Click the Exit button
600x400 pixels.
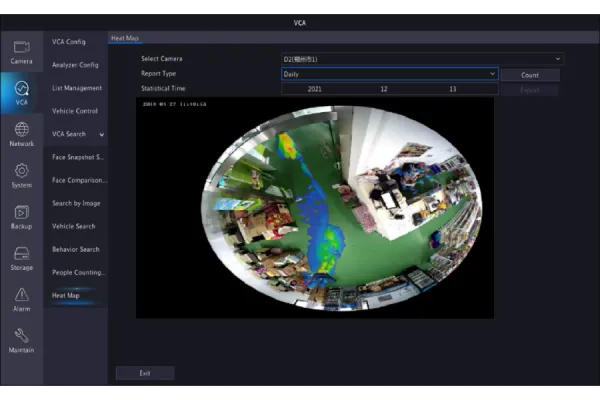145,373
